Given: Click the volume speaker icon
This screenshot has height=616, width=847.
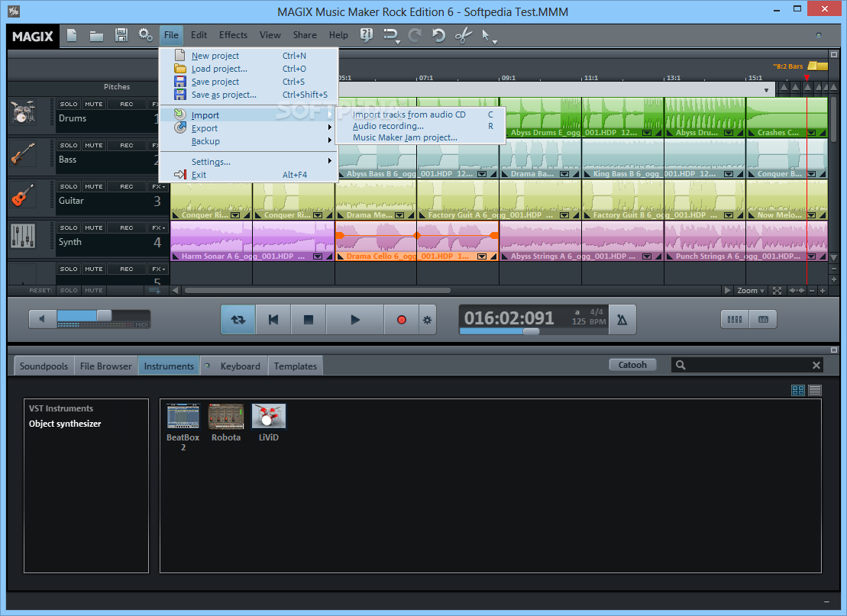Looking at the screenshot, I should click(42, 318).
